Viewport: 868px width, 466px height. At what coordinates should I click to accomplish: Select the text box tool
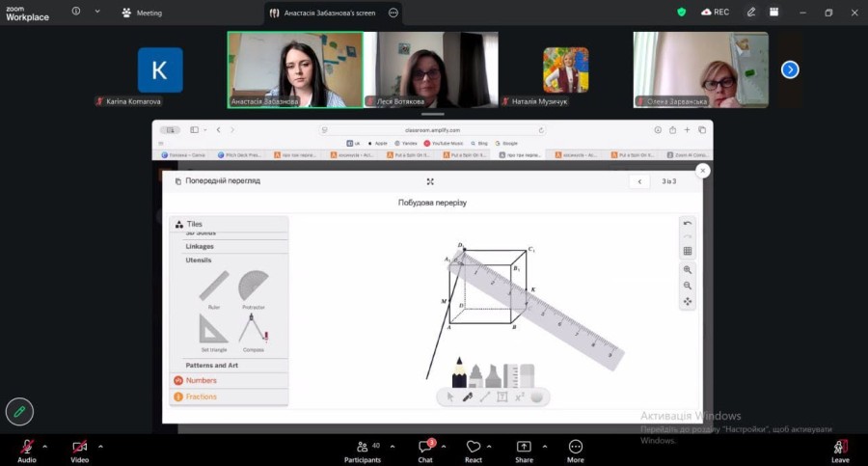pyautogui.click(x=502, y=397)
